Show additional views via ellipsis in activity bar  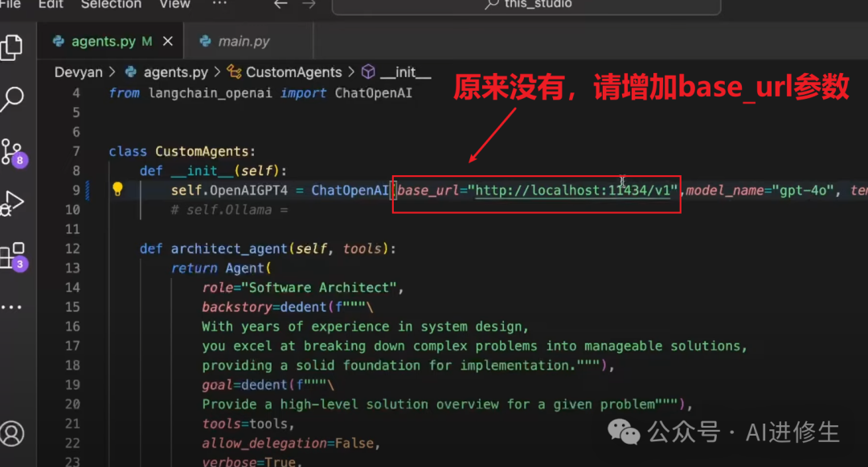tap(11, 307)
